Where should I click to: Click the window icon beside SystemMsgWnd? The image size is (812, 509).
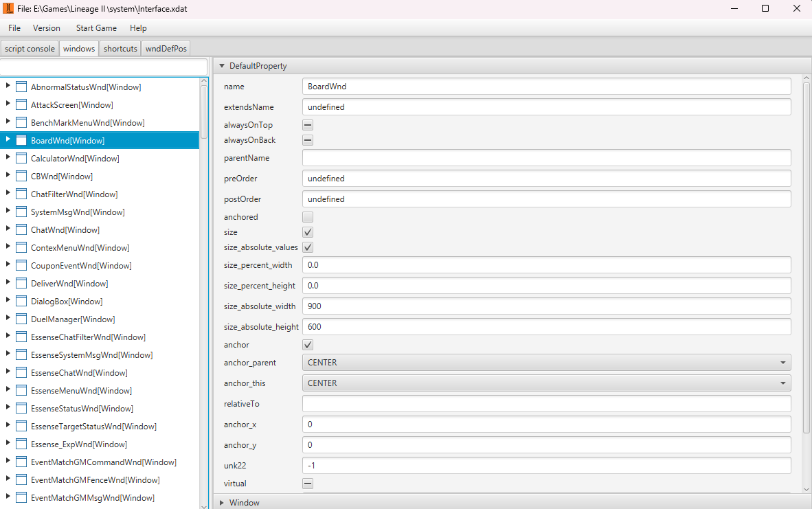coord(21,212)
